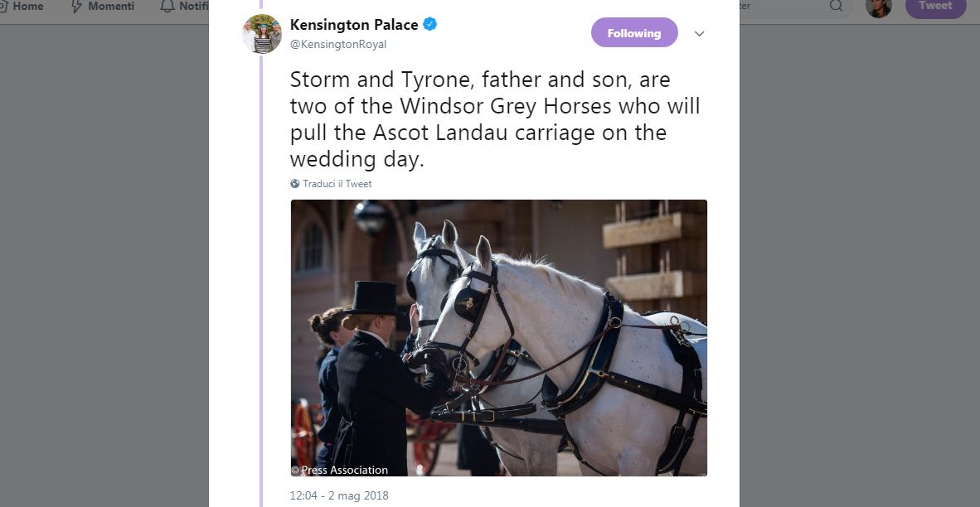This screenshot has width=980, height=507.
Task: Click the Momenti lightning bolt icon
Action: [77, 7]
